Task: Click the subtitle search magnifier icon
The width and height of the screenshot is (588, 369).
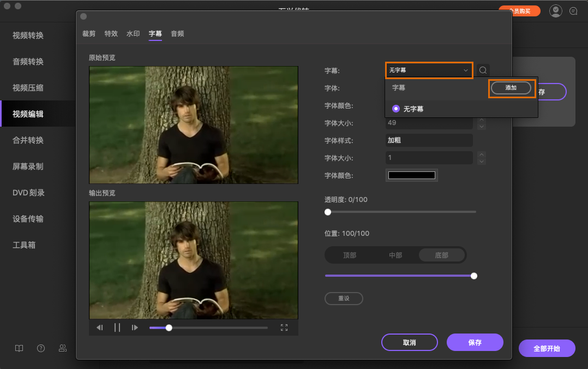Action: pos(483,70)
